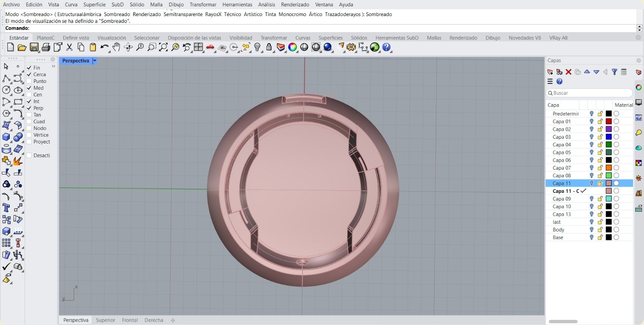
Task: Change Capa 07 orange color swatch
Action: click(609, 168)
